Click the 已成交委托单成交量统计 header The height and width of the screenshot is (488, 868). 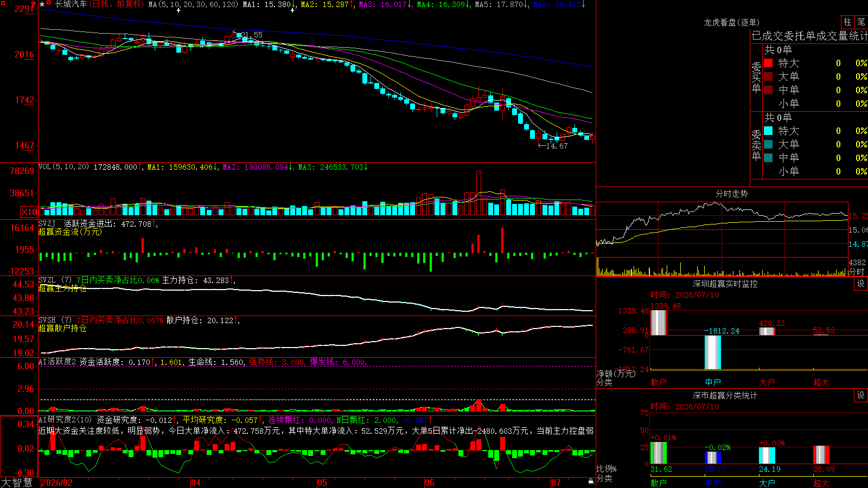809,36
